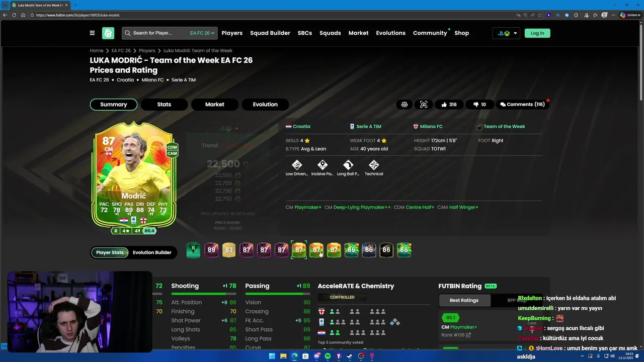
Task: Open the compare players scales icon
Action: click(x=405, y=105)
